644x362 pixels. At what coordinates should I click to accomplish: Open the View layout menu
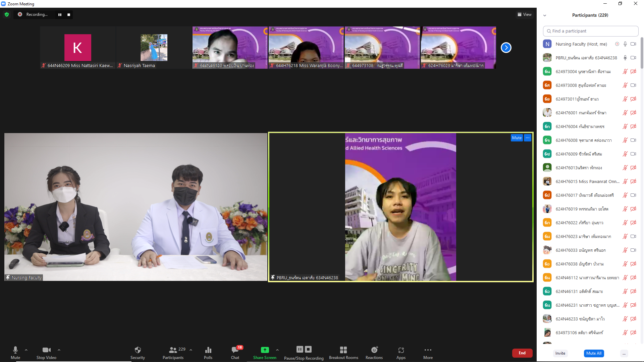tap(525, 14)
